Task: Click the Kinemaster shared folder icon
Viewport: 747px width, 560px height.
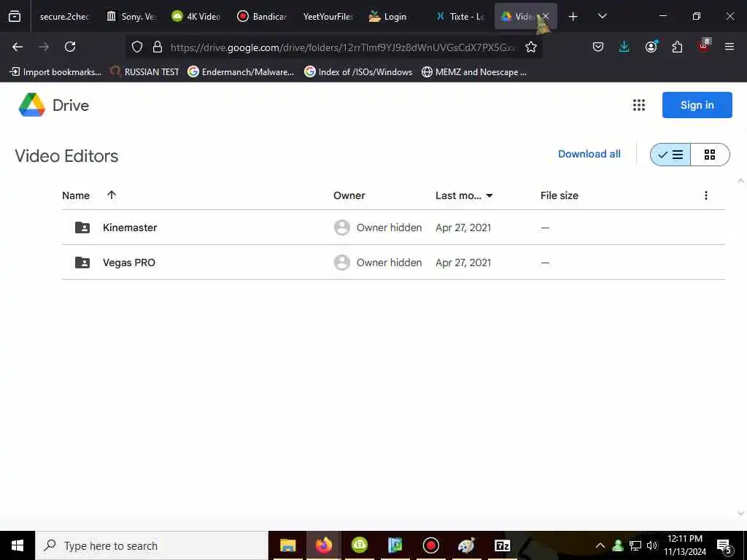Action: tap(82, 227)
